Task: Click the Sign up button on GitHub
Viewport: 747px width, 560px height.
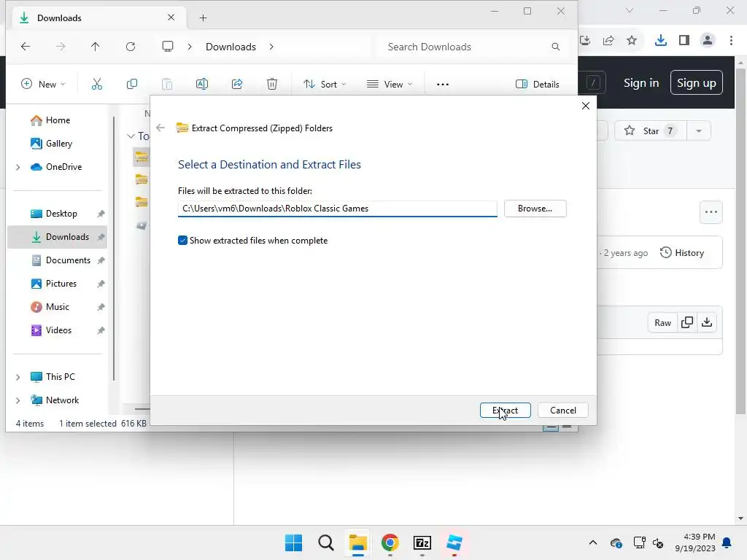Action: coord(697,83)
